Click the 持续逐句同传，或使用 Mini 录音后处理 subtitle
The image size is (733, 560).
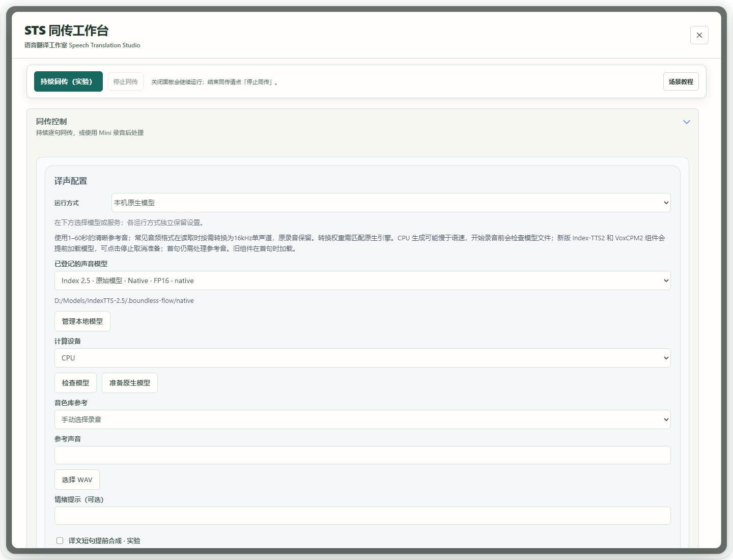pyautogui.click(x=90, y=133)
